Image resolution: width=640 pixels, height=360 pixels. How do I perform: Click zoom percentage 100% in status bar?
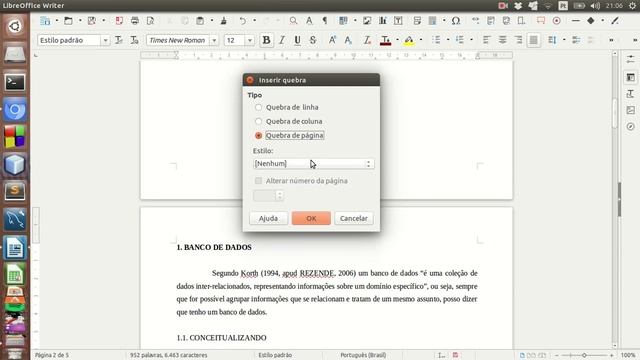tap(628, 356)
